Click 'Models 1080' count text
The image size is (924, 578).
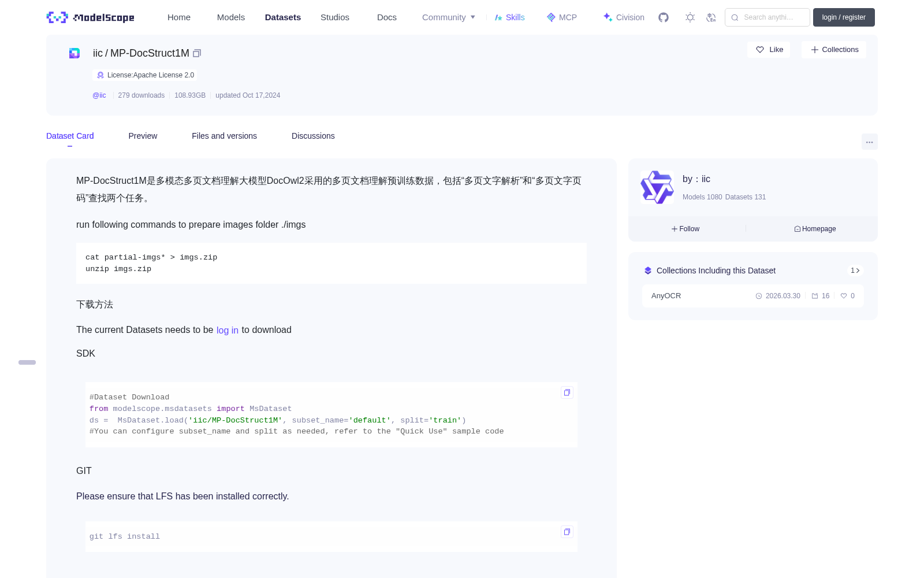pyautogui.click(x=702, y=197)
